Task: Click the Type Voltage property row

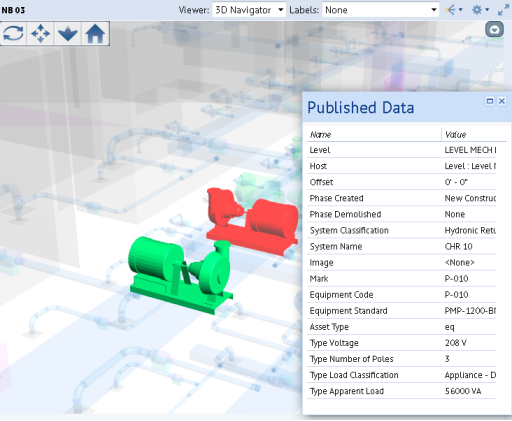Action: [x=401, y=343]
